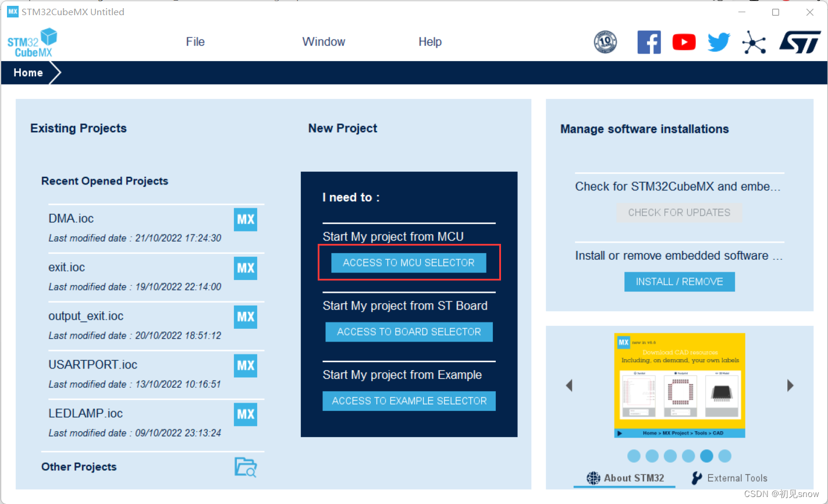Open the Window menu
Screen dimensions: 828x504
coord(324,42)
